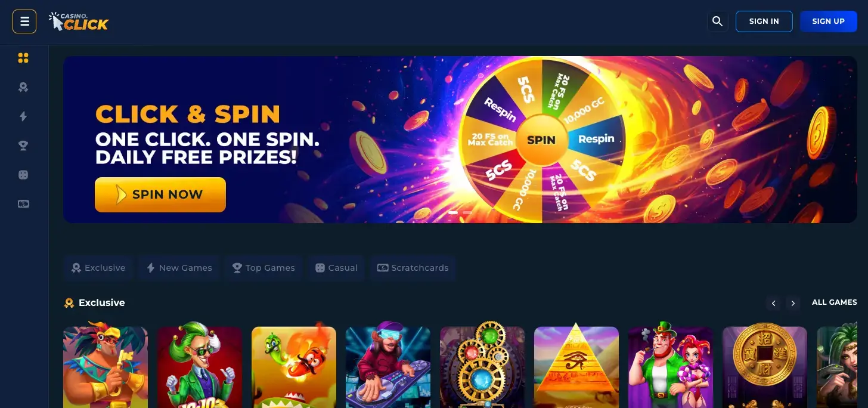Screen dimensions: 868x408
Task: Switch to the Top Games tab
Action: point(263,268)
